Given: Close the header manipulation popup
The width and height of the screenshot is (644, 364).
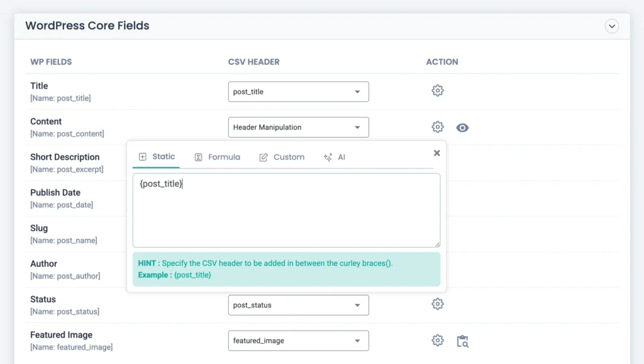Looking at the screenshot, I should (x=436, y=152).
